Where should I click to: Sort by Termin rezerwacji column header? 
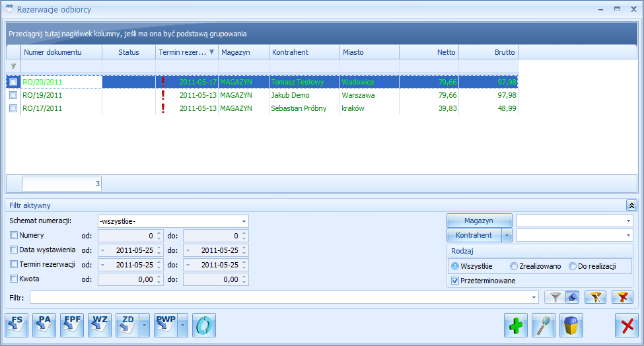(187, 52)
